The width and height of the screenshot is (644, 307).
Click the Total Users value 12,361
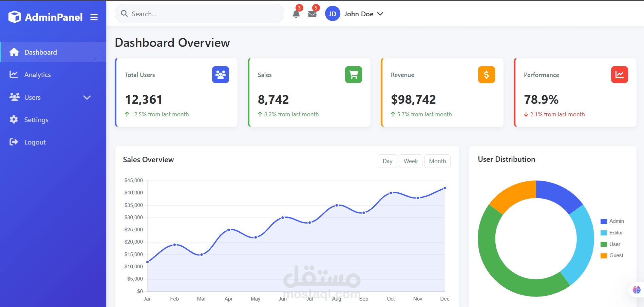tap(144, 99)
